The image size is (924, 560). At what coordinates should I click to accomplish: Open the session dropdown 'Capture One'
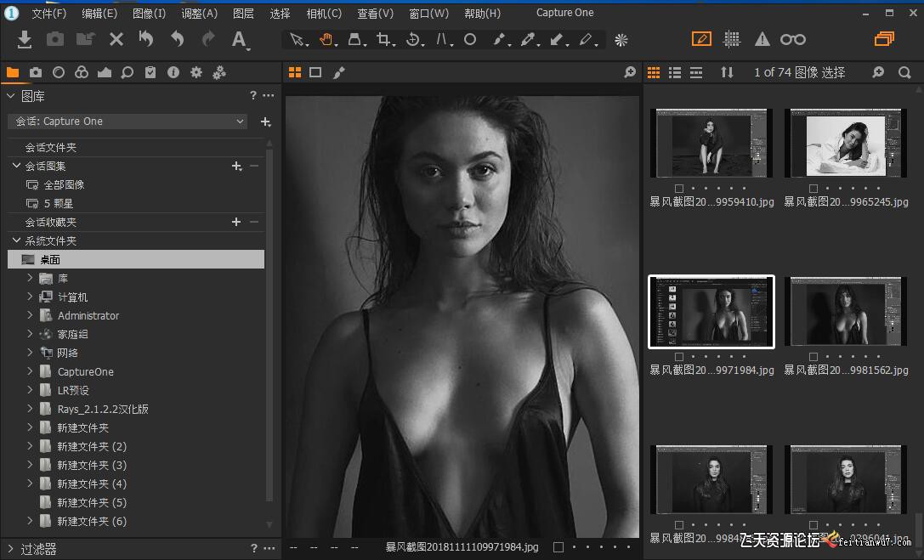pyautogui.click(x=128, y=122)
